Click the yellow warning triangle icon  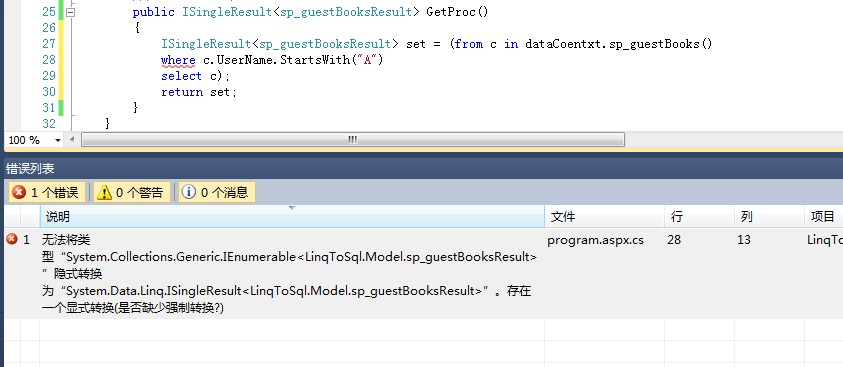[104, 192]
